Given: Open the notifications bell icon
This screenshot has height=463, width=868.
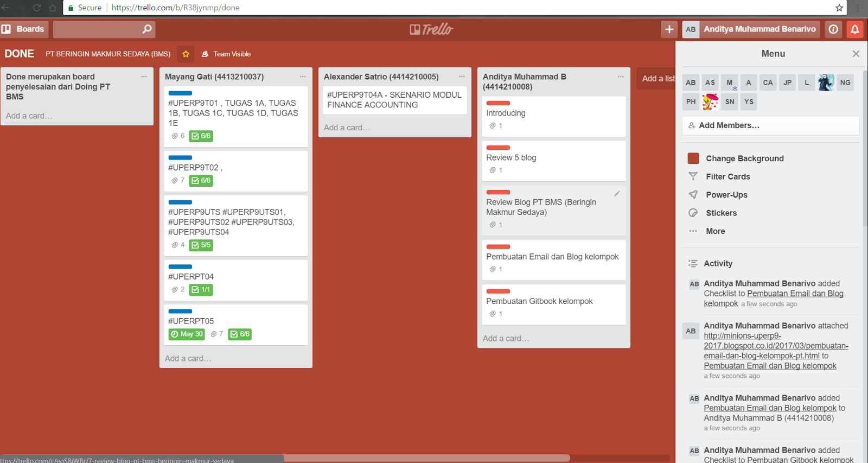Looking at the screenshot, I should click(855, 29).
